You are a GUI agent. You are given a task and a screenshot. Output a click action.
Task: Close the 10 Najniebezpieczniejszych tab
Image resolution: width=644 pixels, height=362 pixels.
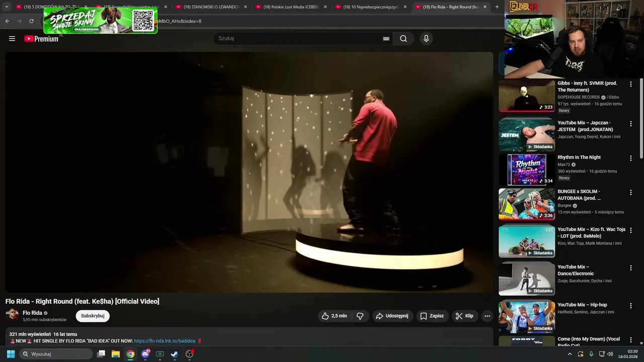(x=405, y=7)
